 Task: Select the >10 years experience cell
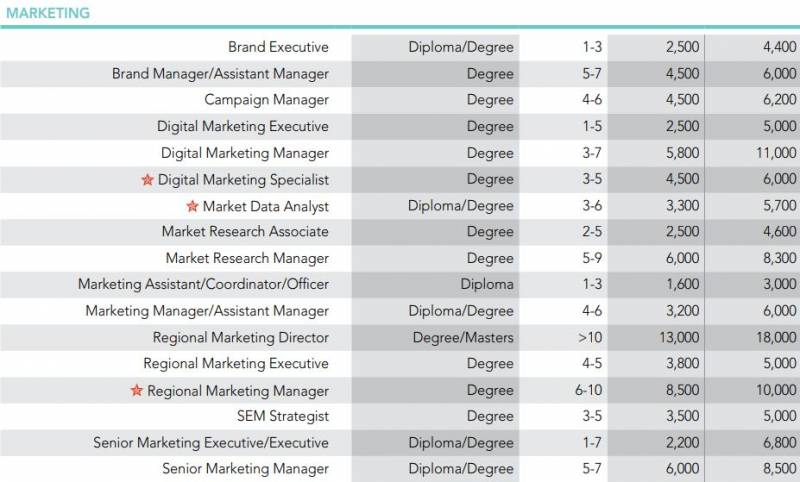click(x=589, y=337)
